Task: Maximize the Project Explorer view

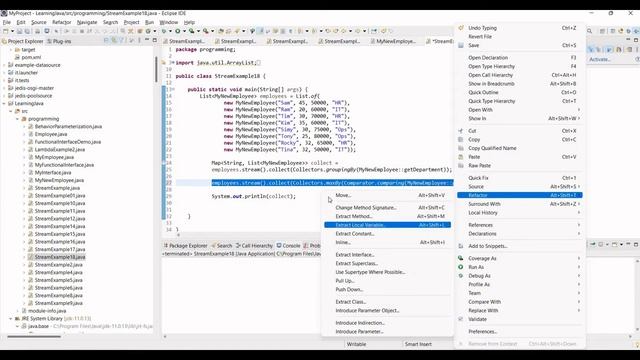Action: coord(155,40)
